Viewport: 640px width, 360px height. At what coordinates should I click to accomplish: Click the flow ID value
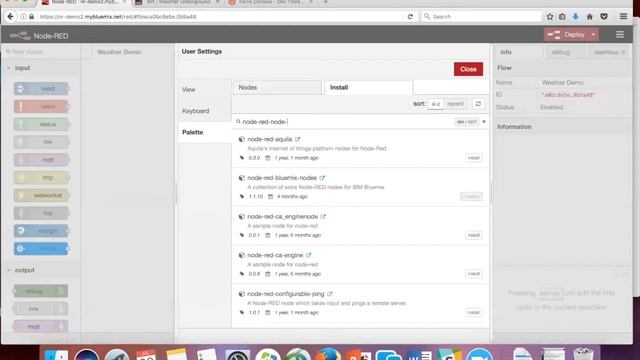568,95
